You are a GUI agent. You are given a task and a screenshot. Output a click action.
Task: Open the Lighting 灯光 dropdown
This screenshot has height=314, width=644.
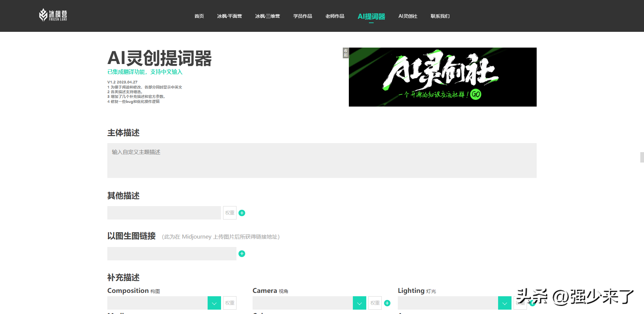pyautogui.click(x=505, y=303)
